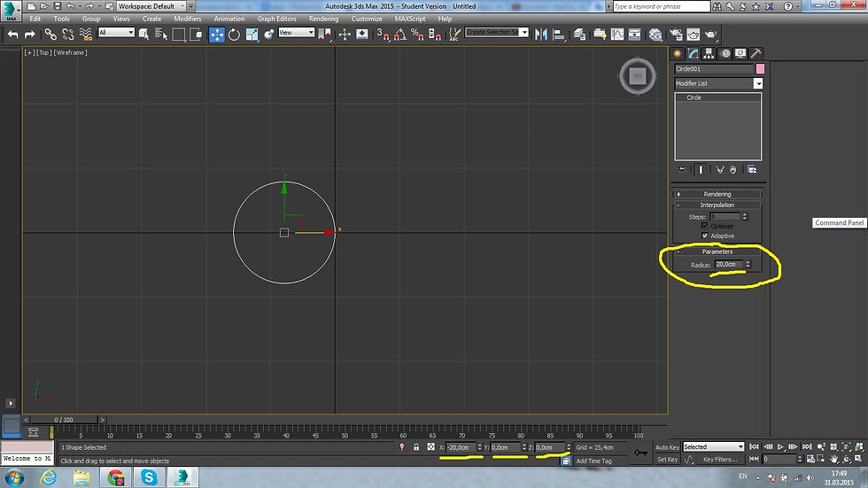
Task: Toggle Spinner Snap in toolbar
Action: [x=435, y=35]
